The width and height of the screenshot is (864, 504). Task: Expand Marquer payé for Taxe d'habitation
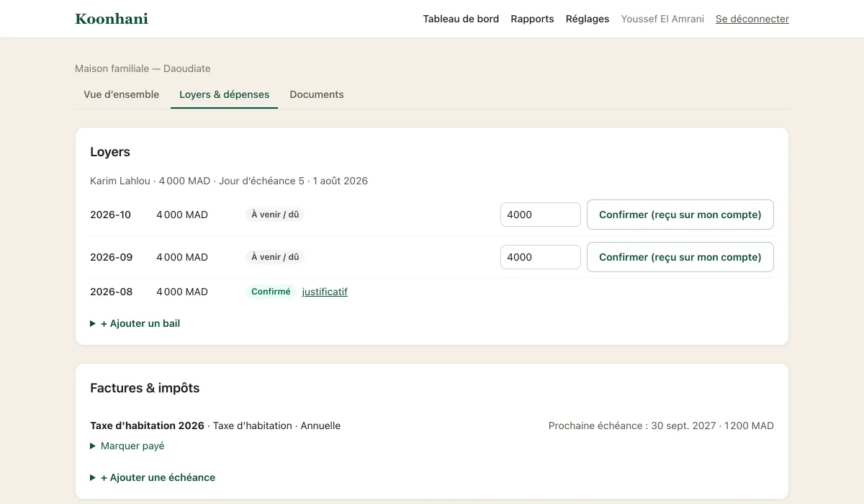pyautogui.click(x=127, y=446)
